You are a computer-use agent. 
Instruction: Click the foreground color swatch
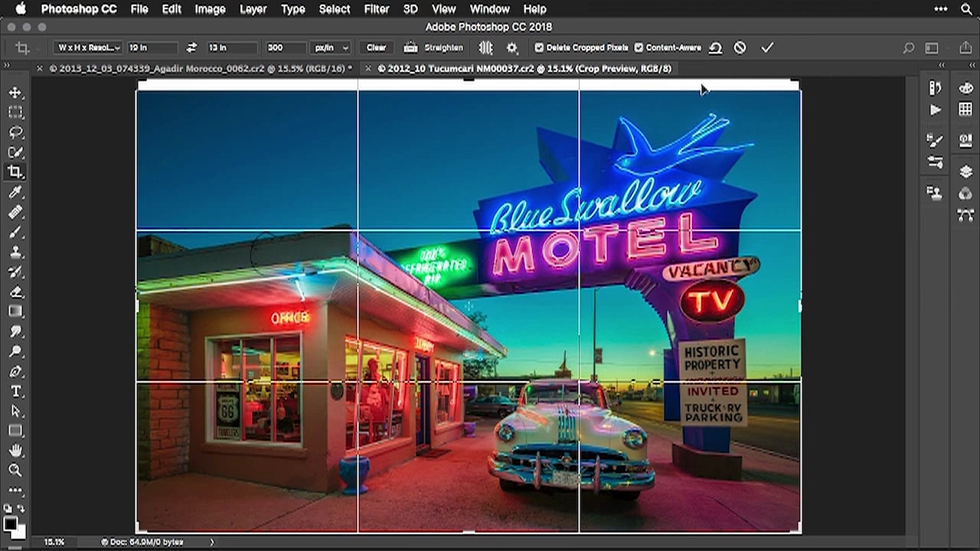tap(10, 524)
